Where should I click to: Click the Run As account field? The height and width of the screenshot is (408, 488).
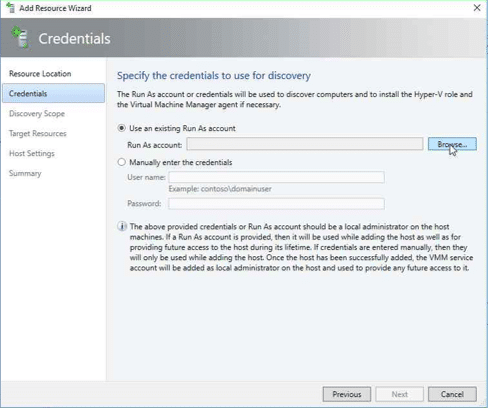tap(305, 144)
